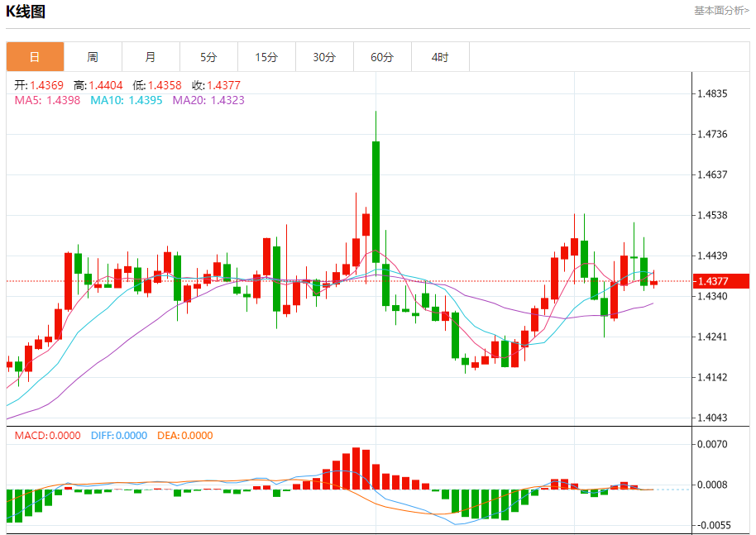The width and height of the screenshot is (756, 535).
Task: Click the 1.4835 price axis label
Action: coord(712,93)
